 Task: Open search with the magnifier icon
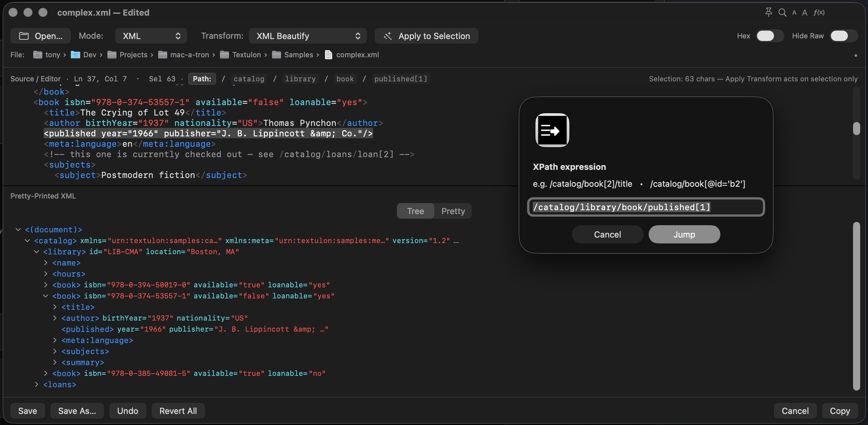782,12
